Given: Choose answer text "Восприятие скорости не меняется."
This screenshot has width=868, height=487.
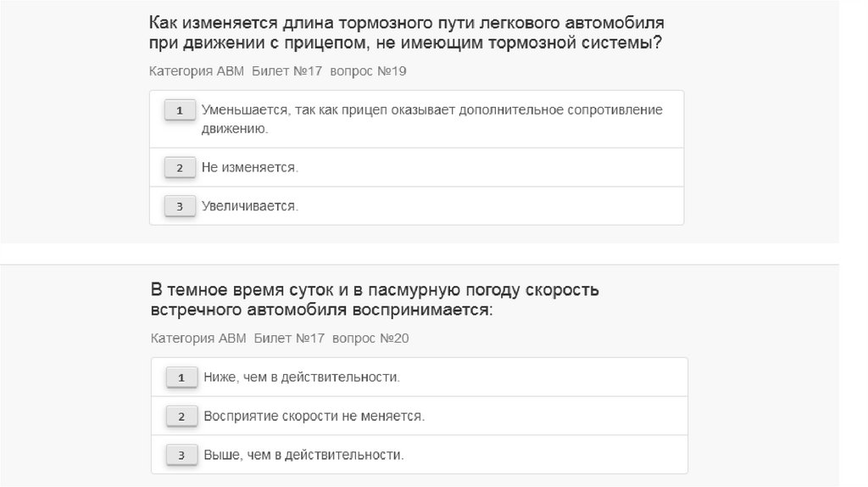Looking at the screenshot, I should (x=314, y=417).
